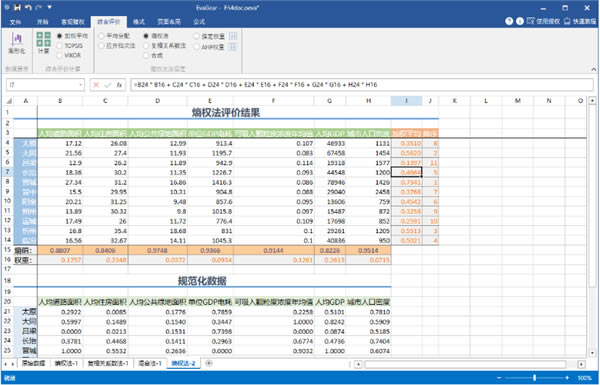The height and width of the screenshot is (385, 600).
Task: Click the 快速教程 link
Action: point(580,21)
